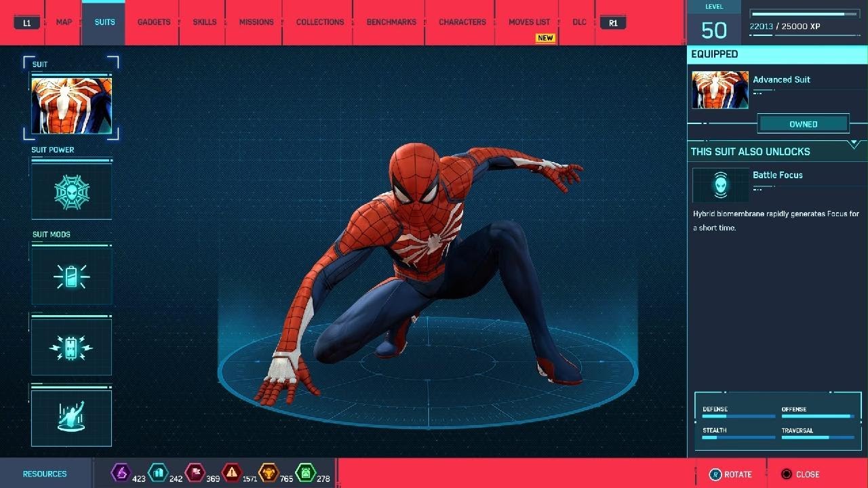This screenshot has width=868, height=488.
Task: Collapse the This Suit Also Unlocks arrow
Action: (854, 144)
